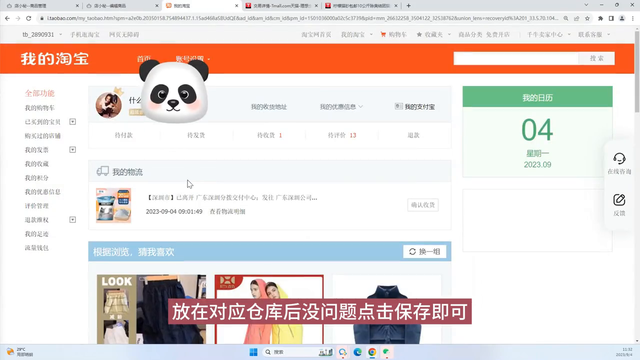Select the 待付款 order tab
The image size is (640, 360).
pyautogui.click(x=124, y=135)
